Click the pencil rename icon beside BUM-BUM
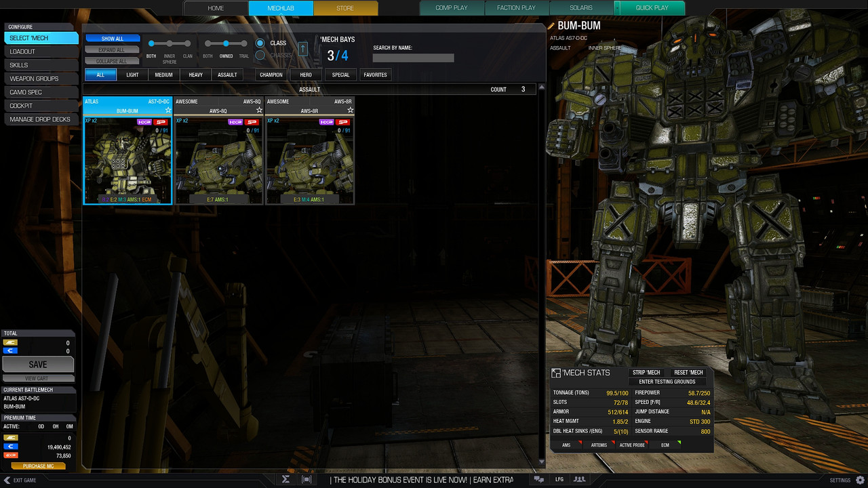 pos(551,26)
